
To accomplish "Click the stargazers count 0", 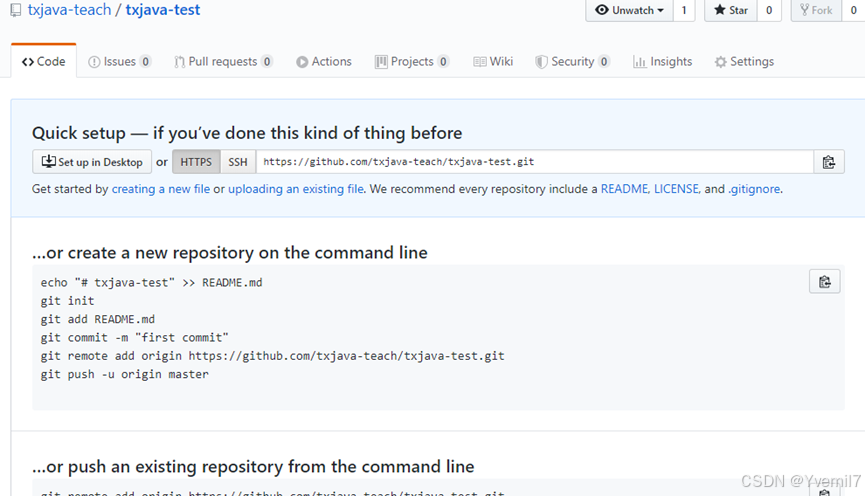I will coord(769,10).
